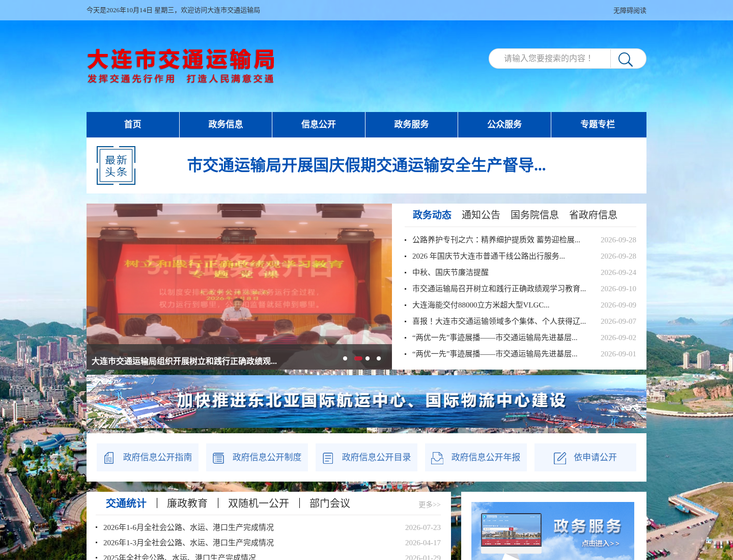Viewport: 733px width, 560px height.
Task: Open the headline 市交通运输局开展国庆假期交通运输安全生产督导
Action: pos(366,165)
